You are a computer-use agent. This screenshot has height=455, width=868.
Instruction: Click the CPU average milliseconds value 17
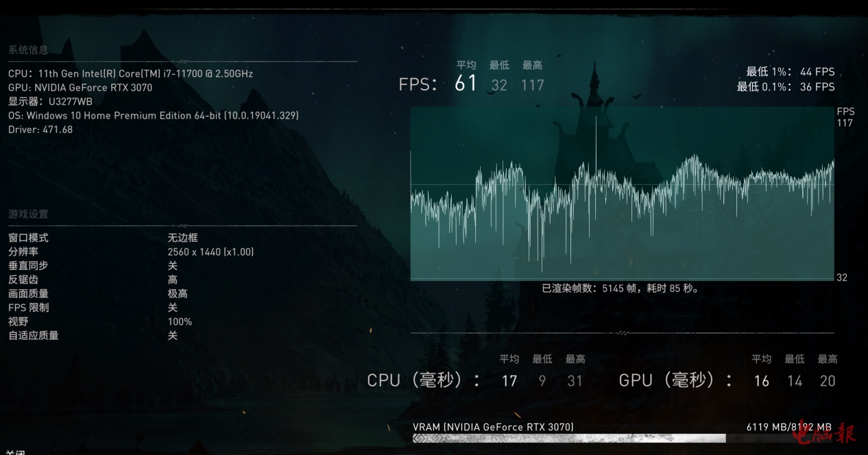pyautogui.click(x=509, y=381)
